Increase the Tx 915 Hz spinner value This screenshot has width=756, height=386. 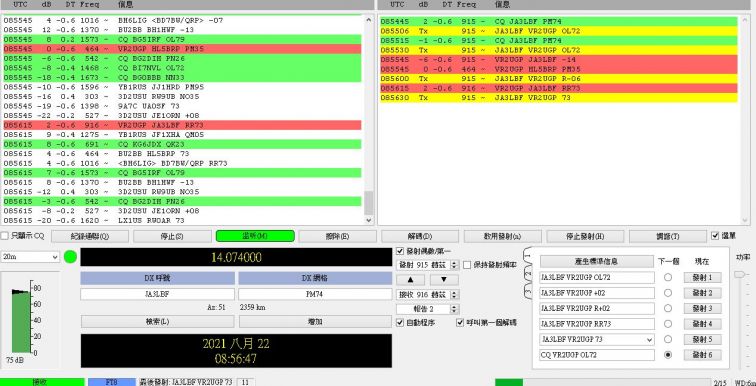click(x=454, y=263)
